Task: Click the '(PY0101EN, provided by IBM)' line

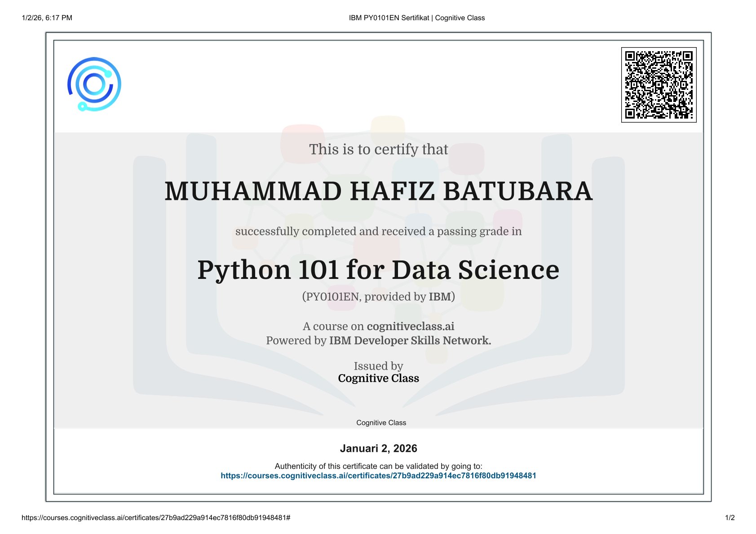Action: tap(378, 297)
